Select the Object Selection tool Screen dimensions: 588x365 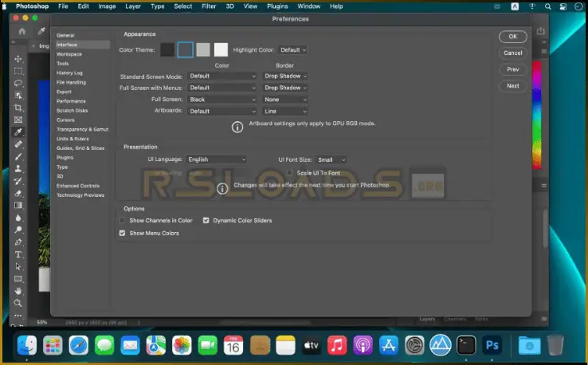coord(18,96)
